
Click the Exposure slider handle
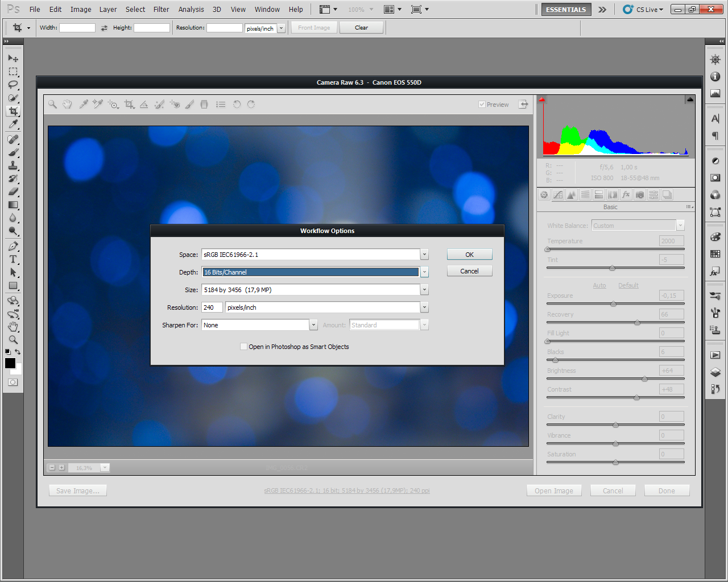tap(613, 304)
